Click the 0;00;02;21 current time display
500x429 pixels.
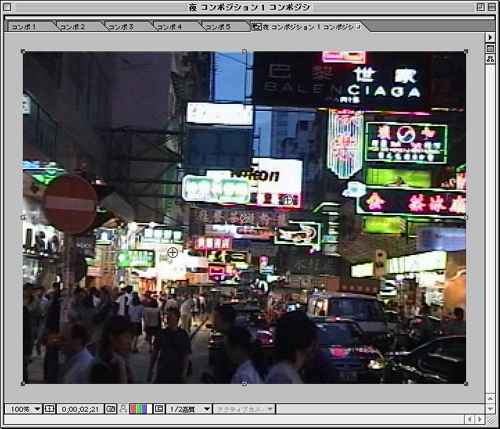(80, 409)
